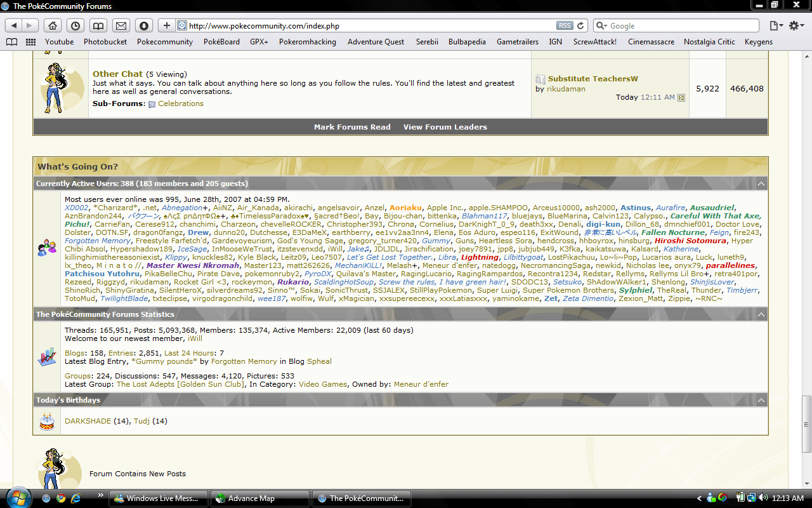Switch to Windows Live Messenger taskbar button

point(159,498)
